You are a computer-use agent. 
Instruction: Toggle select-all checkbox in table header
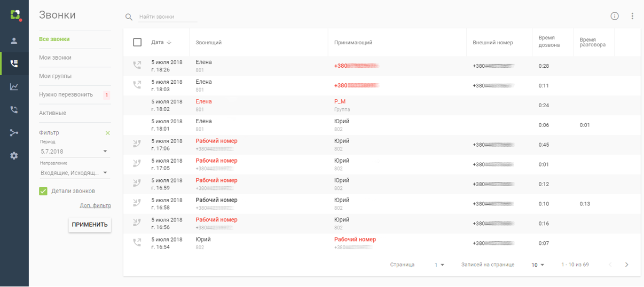tap(137, 42)
